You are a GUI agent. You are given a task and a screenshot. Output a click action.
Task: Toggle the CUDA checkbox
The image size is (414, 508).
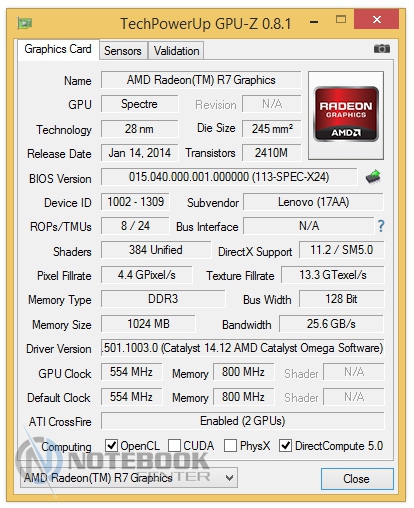click(174, 445)
